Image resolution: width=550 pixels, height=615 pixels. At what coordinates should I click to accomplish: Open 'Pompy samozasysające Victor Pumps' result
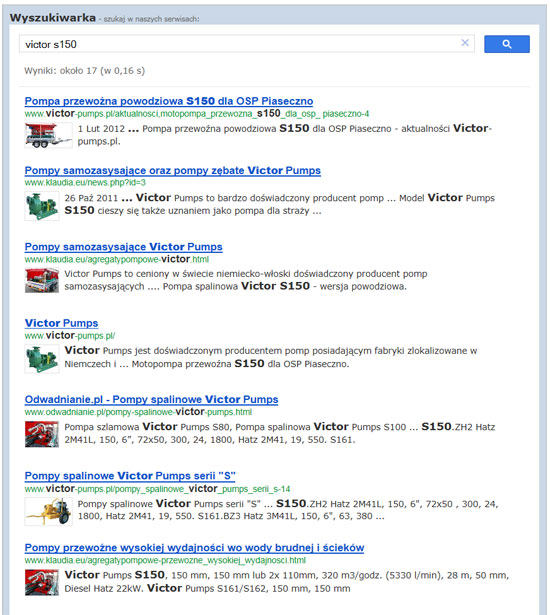pyautogui.click(x=124, y=247)
